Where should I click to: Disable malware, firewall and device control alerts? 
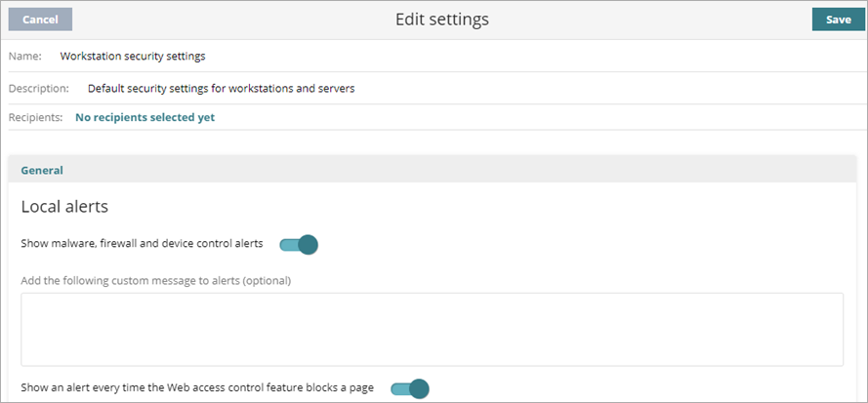coord(299,244)
